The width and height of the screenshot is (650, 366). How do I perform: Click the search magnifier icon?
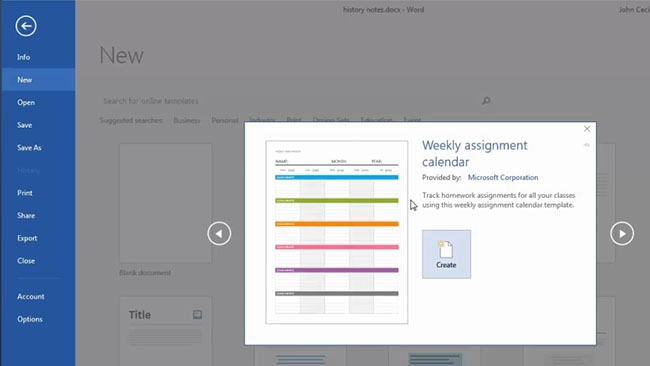486,101
